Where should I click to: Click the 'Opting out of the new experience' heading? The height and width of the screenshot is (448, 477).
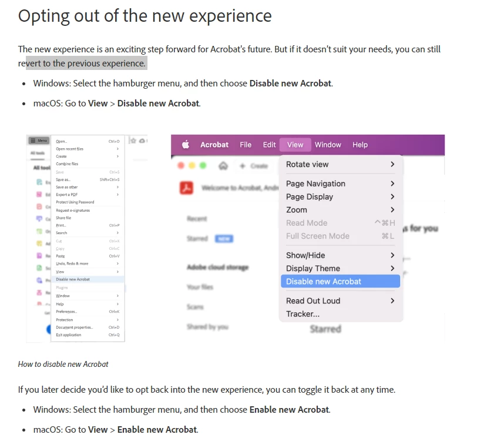(145, 16)
